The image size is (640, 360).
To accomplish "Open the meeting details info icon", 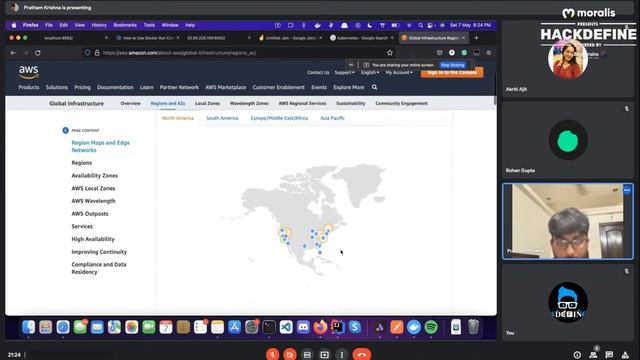I will tap(577, 355).
